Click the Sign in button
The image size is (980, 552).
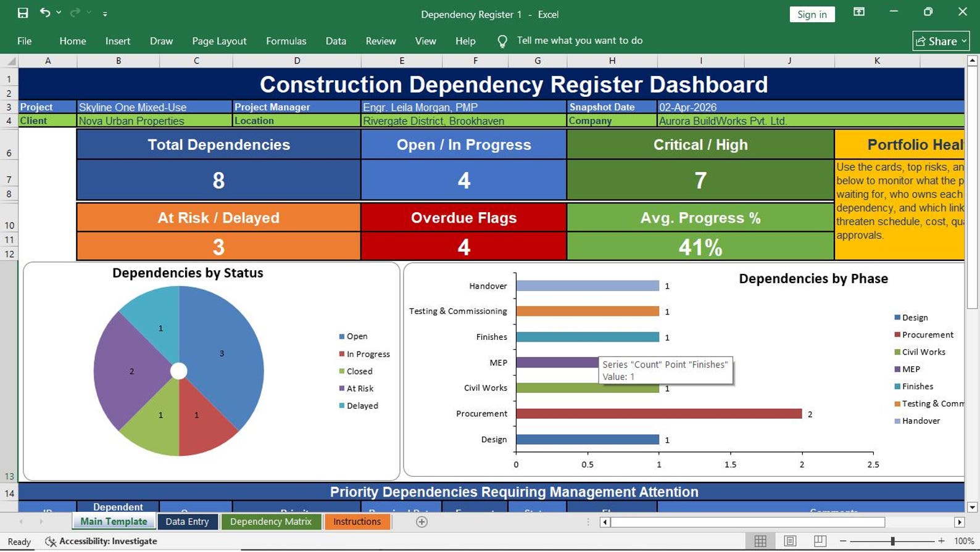(x=812, y=14)
